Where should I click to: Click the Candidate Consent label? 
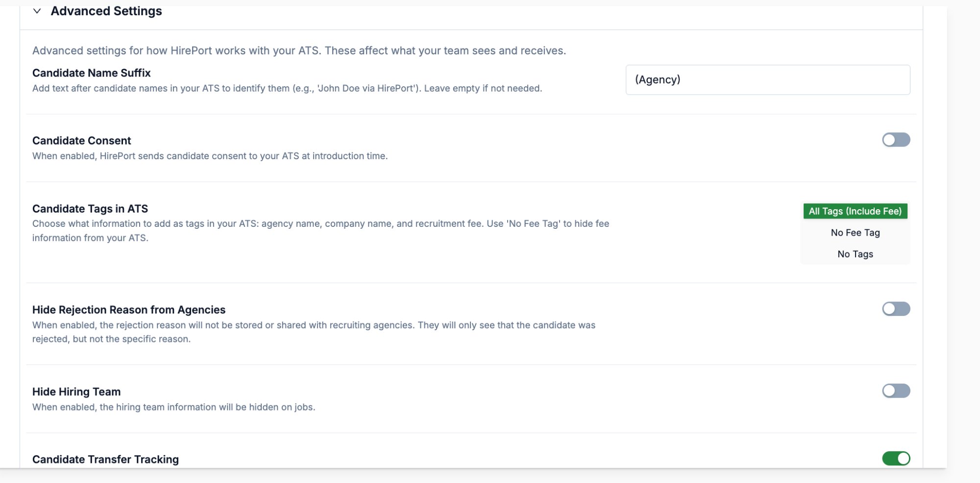(82, 141)
